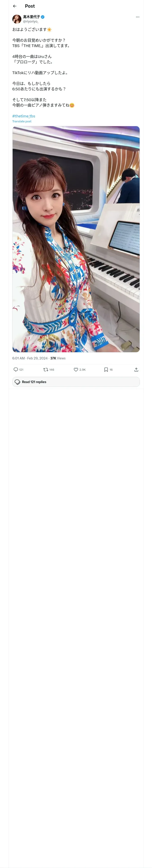Click the 6:01 AM · Feb 29, 2024 timestamp
Viewport: 152px width, 868px height.
30,358
